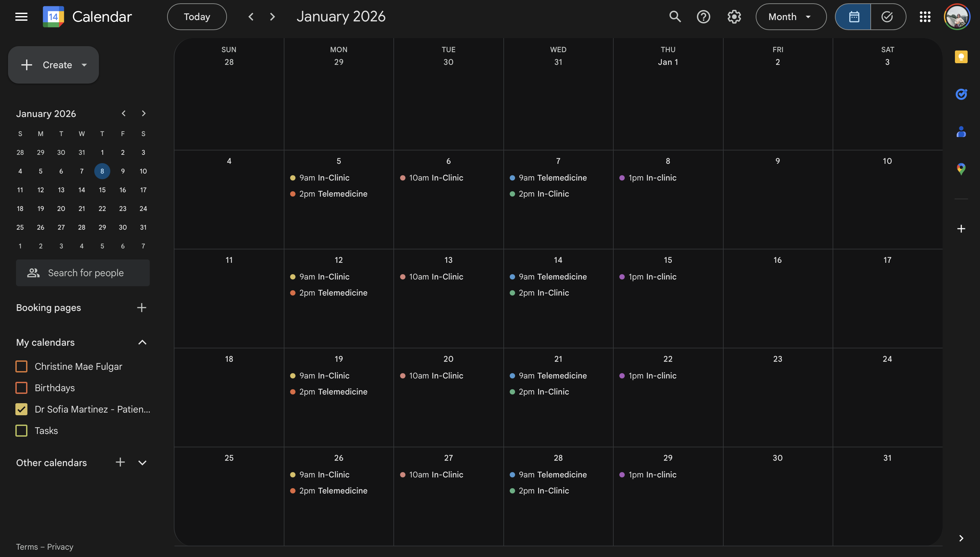980x557 pixels.
Task: Expand the Other calendars section
Action: click(x=142, y=463)
